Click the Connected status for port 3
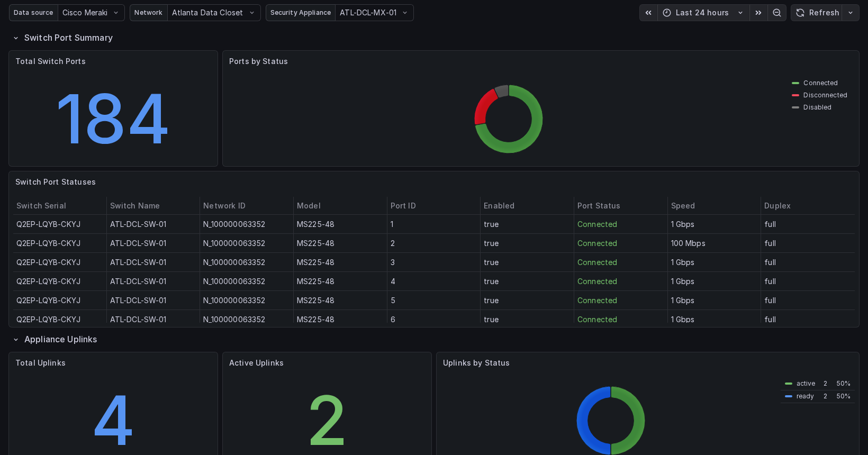Screen dimensions: 868x455 point(597,262)
